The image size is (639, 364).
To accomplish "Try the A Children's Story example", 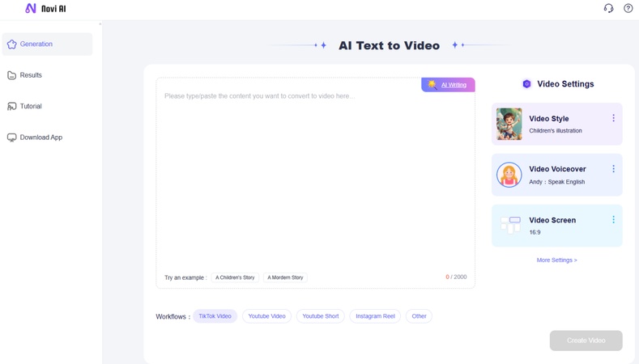I will tap(235, 277).
